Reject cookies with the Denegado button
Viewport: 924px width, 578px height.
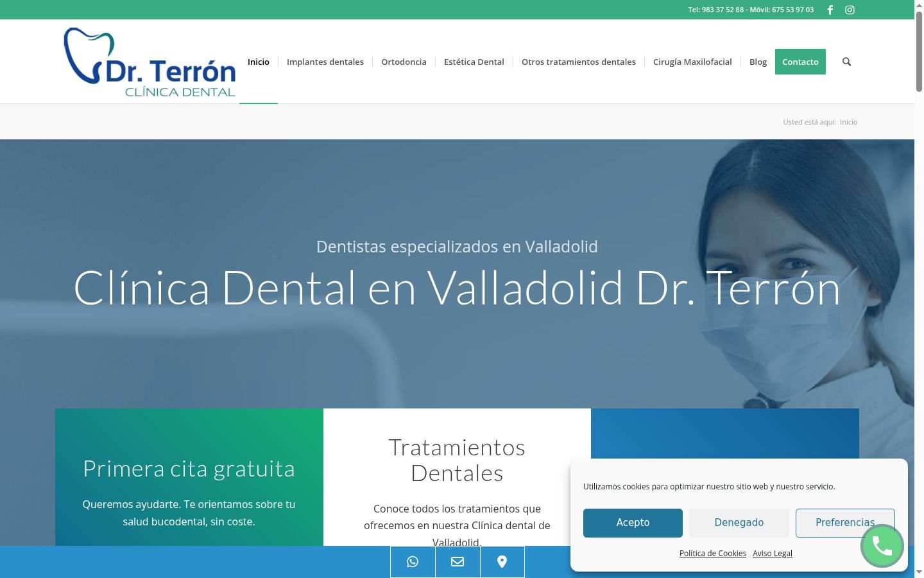pos(739,523)
